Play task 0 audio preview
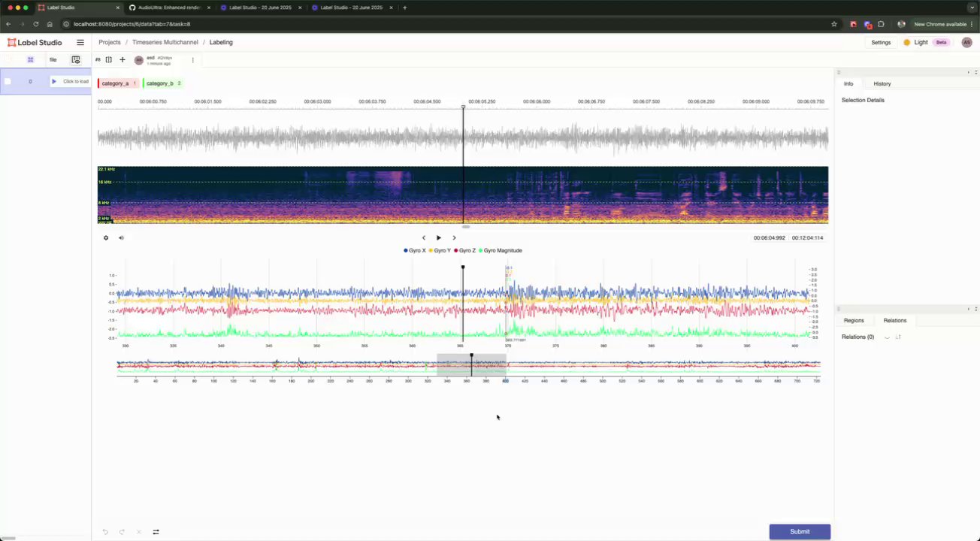Image resolution: width=980 pixels, height=541 pixels. [54, 81]
